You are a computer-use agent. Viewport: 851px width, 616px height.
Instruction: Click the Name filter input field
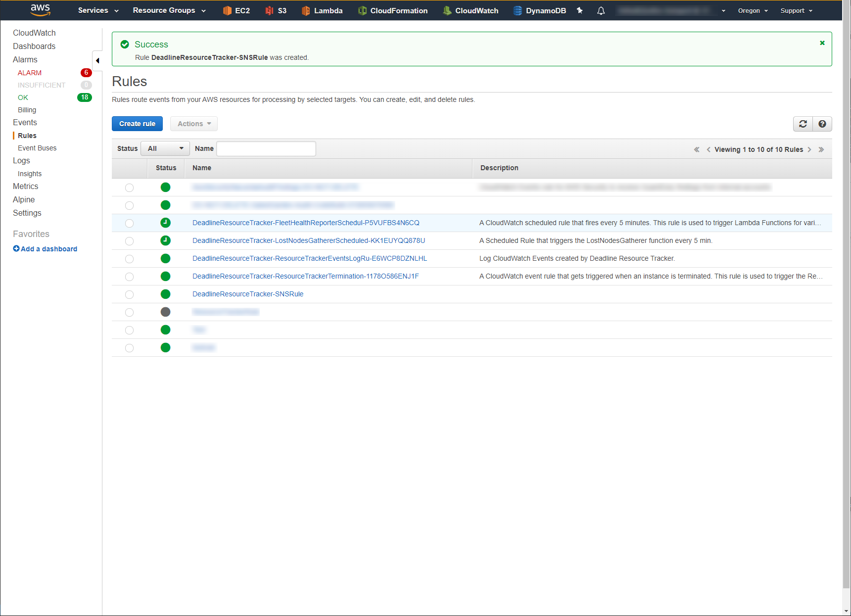(x=266, y=148)
